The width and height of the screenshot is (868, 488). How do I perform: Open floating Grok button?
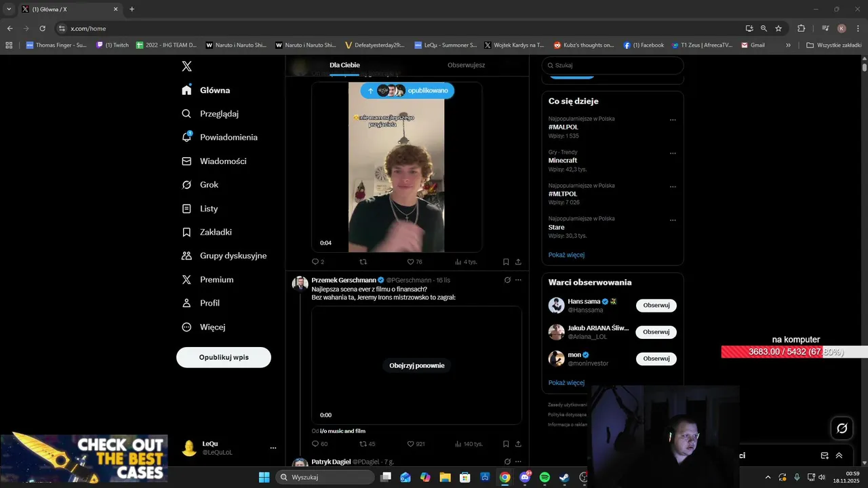(x=842, y=428)
